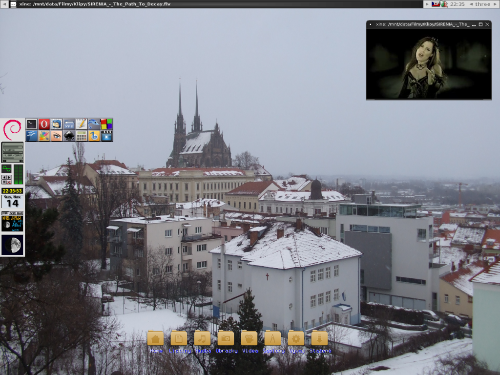Switch to previous workspace before 'three'
Viewport: 500px width, 375px height.
[x=471, y=4]
